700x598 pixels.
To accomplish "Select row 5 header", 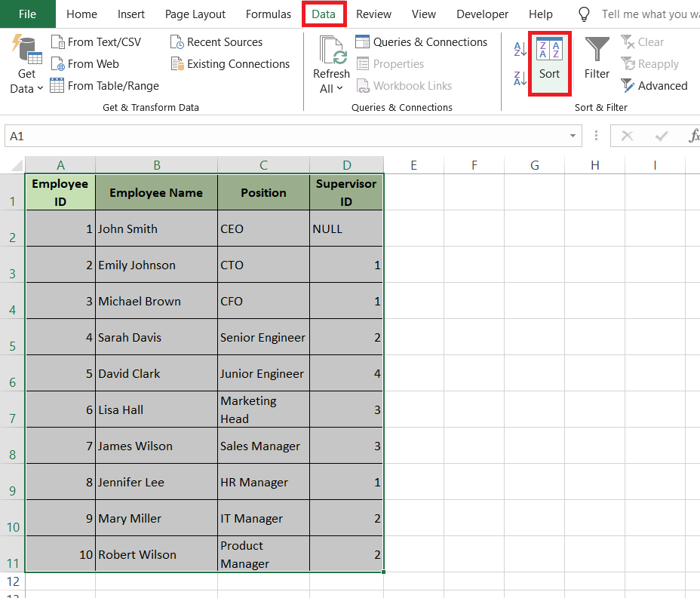I will [x=13, y=337].
